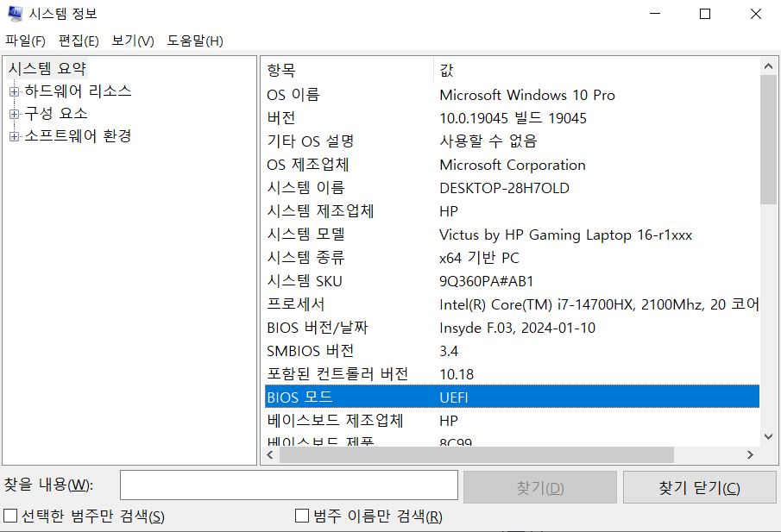Select 시스템 요약 in the tree
The height and width of the screenshot is (532, 781).
pos(47,68)
